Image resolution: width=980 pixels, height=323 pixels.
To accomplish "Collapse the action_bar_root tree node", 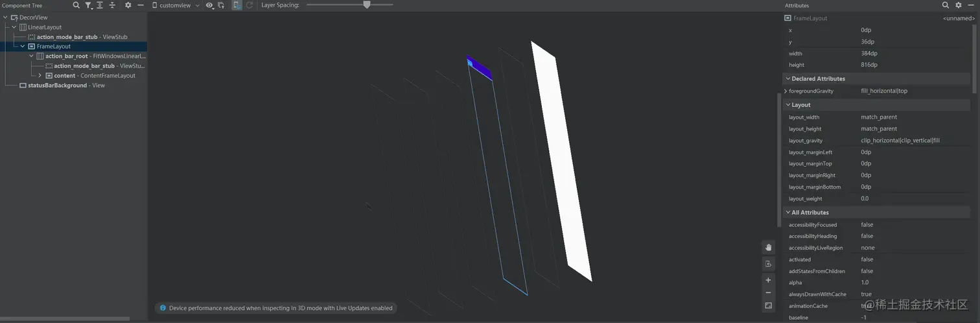I will click(31, 56).
